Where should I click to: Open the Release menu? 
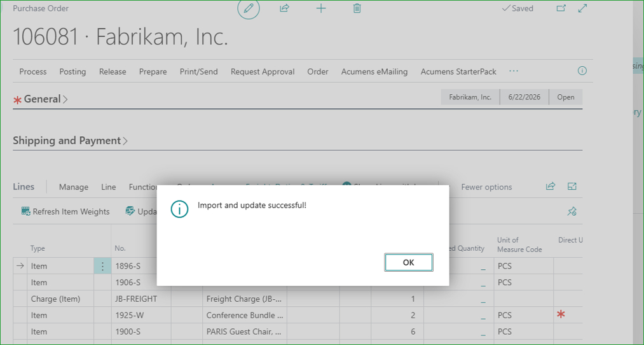tap(113, 71)
